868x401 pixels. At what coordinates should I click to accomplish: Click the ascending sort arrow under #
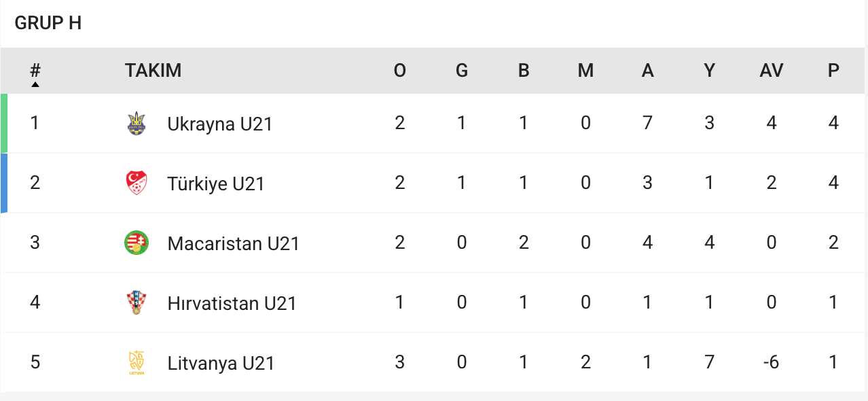click(x=35, y=84)
